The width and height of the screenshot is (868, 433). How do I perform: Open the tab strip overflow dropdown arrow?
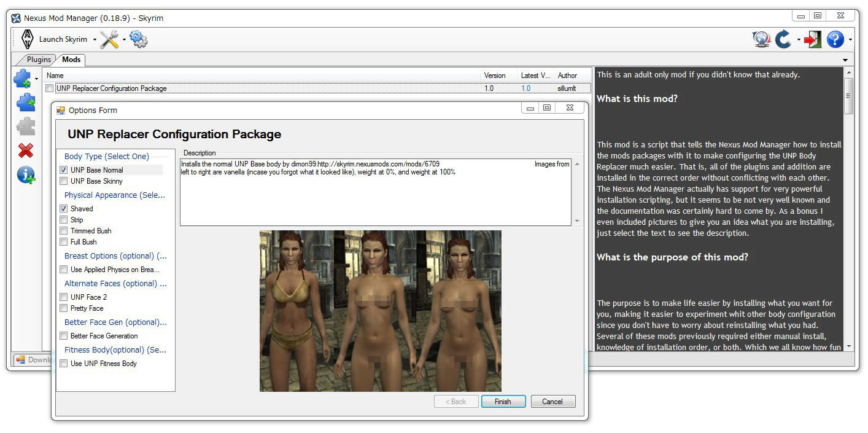click(845, 60)
